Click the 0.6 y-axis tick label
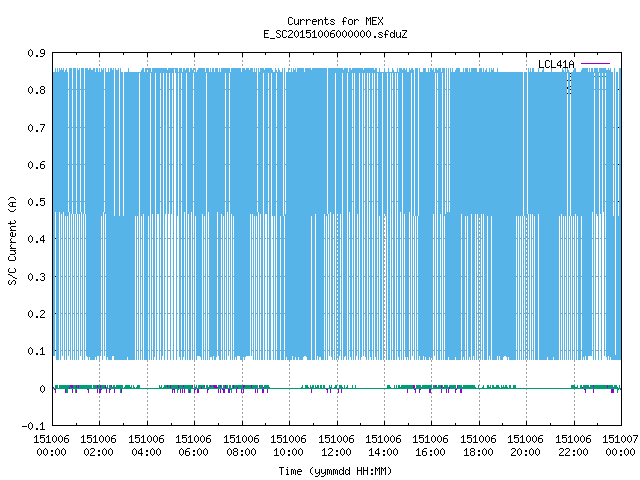640x480 pixels. [x=36, y=165]
